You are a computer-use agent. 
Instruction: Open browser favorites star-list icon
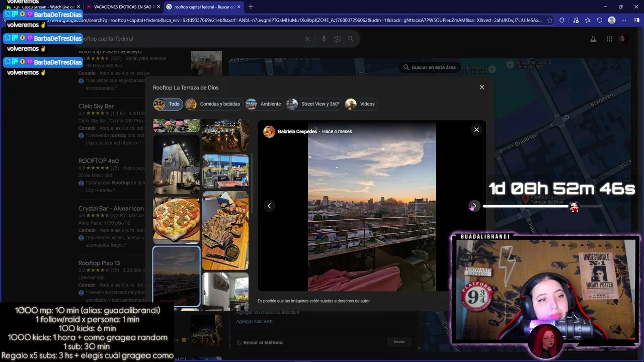[x=587, y=20]
